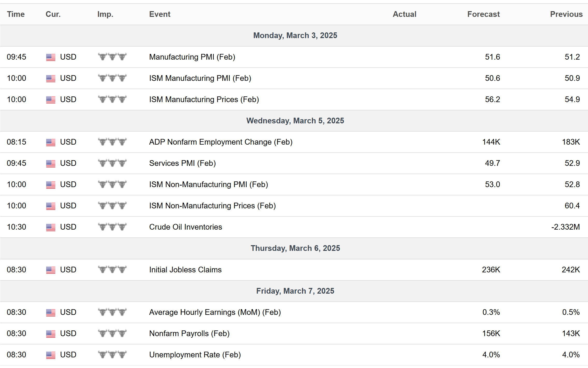
Task: Click bull importance icons for Unemployment Rate
Action: pyautogui.click(x=112, y=354)
